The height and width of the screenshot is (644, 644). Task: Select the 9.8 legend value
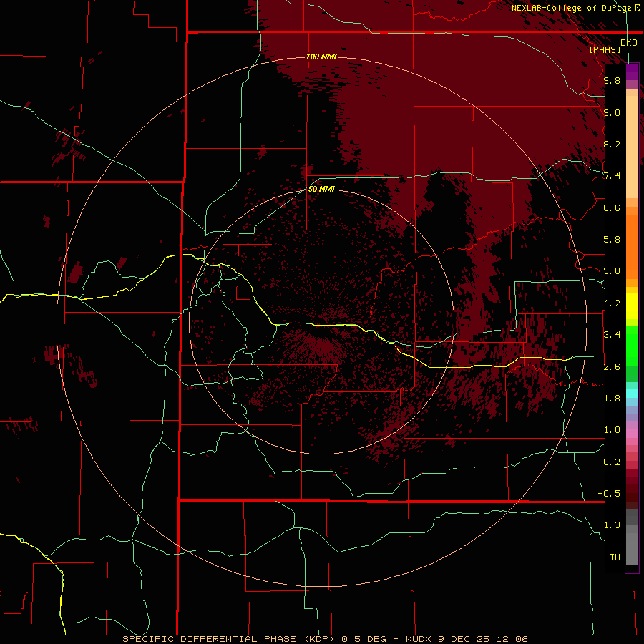click(612, 80)
